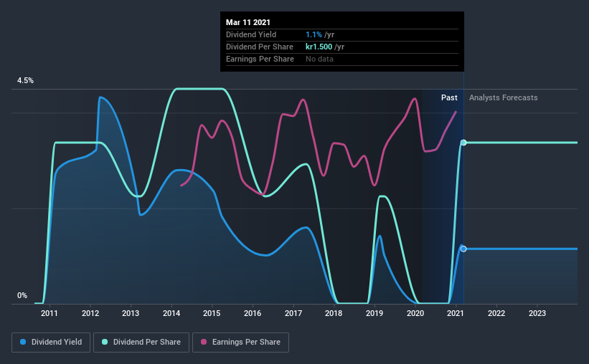
Task: Click the '1.1%' dividend yield value
Action: point(314,34)
